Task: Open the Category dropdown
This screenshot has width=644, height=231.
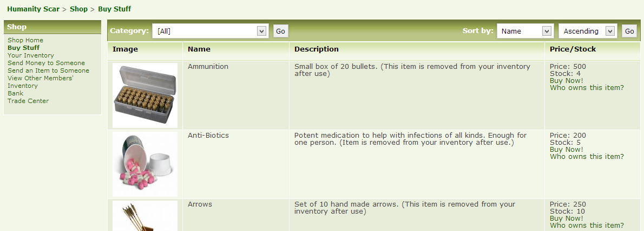Action: (x=210, y=31)
